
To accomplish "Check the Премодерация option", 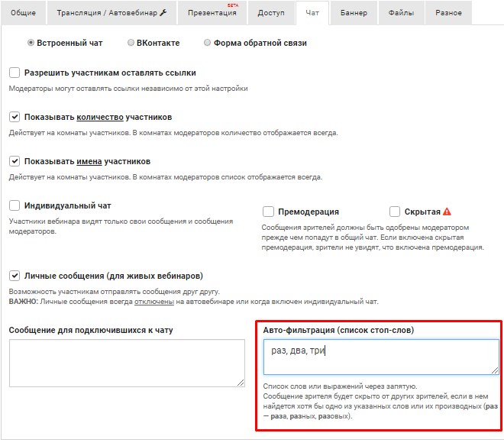I will point(268,212).
